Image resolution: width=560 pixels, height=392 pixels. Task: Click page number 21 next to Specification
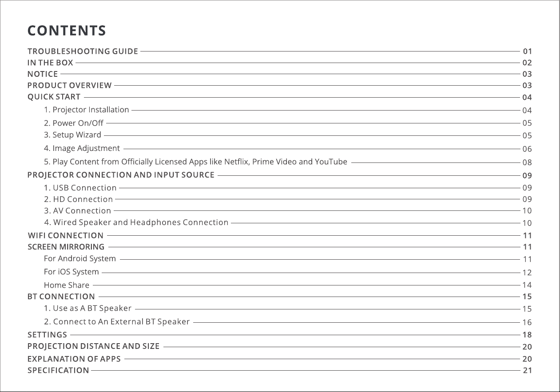pyautogui.click(x=527, y=370)
